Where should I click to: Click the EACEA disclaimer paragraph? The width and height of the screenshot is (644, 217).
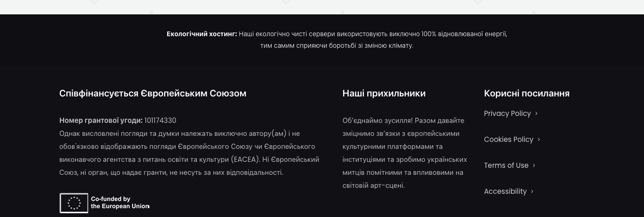189,153
